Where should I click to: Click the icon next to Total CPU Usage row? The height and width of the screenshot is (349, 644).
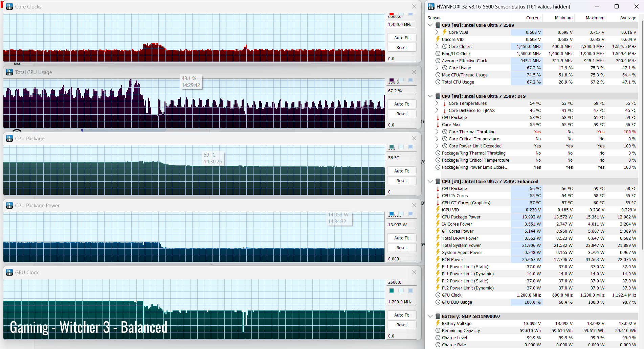pos(438,82)
